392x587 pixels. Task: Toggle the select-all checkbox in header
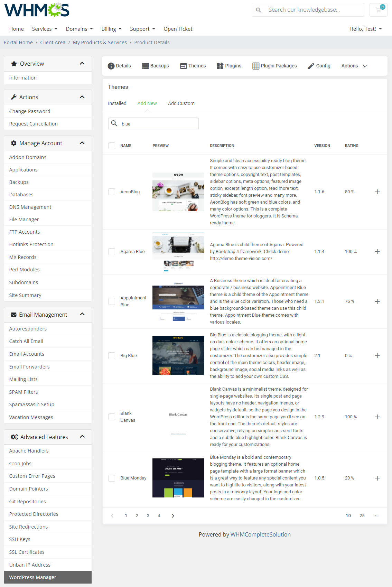[112, 146]
